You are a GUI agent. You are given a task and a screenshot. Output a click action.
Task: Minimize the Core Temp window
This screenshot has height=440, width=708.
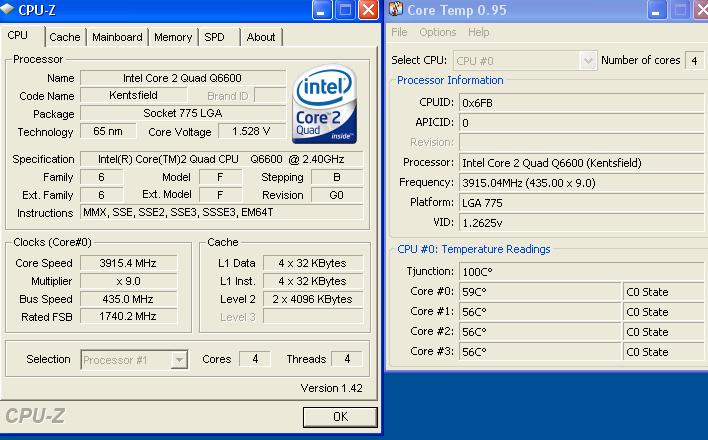[x=657, y=10]
